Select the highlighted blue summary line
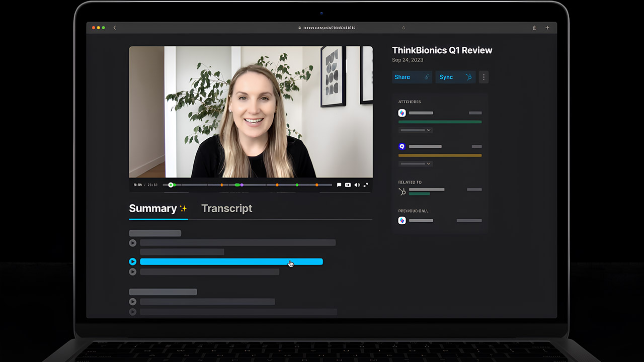Image resolution: width=644 pixels, height=362 pixels. [x=231, y=261]
